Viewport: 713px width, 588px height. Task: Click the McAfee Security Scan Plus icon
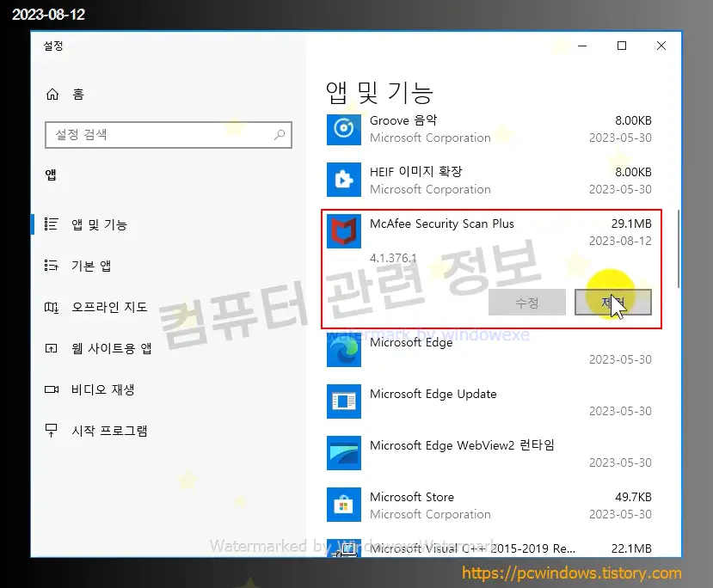pos(344,231)
